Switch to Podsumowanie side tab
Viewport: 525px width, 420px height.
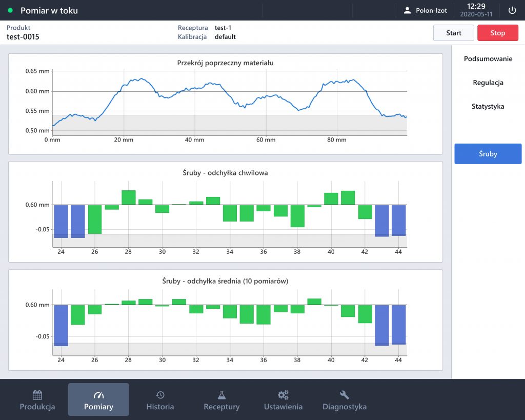488,58
